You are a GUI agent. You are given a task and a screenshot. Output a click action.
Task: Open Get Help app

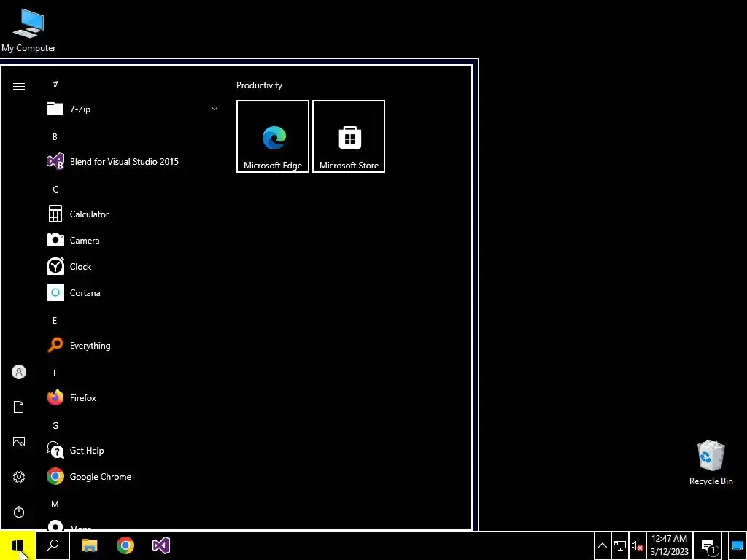133,450
